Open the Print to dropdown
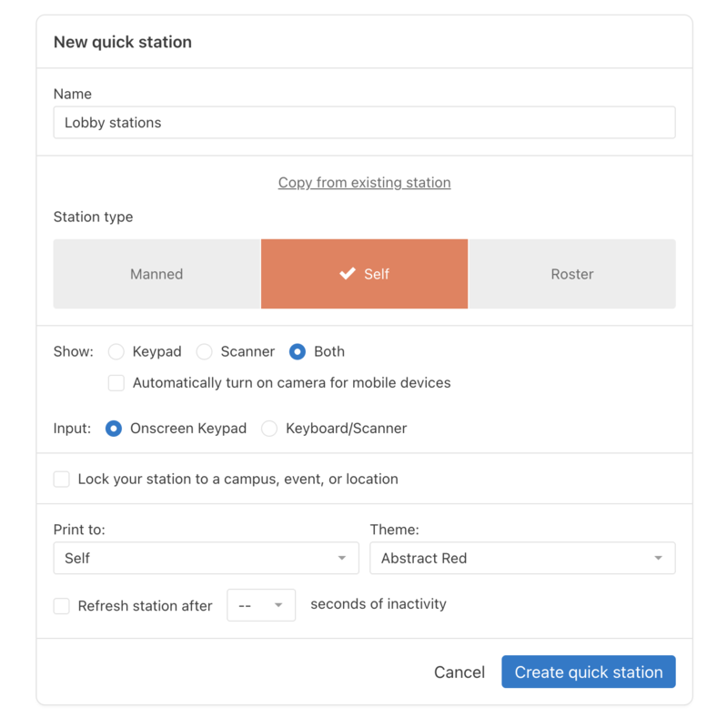Viewport: 727px width, 728px height. (x=206, y=558)
